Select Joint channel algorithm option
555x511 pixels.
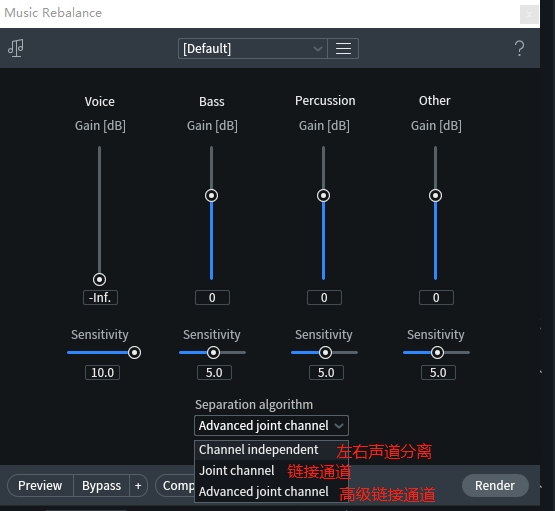click(x=271, y=471)
